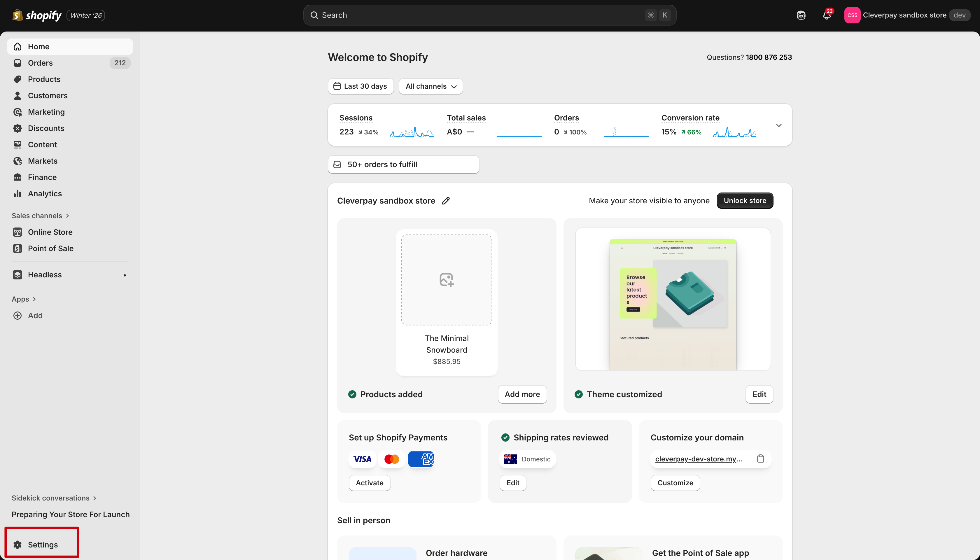Open the Last 30 days date picker
Image resolution: width=980 pixels, height=560 pixels.
tap(360, 86)
